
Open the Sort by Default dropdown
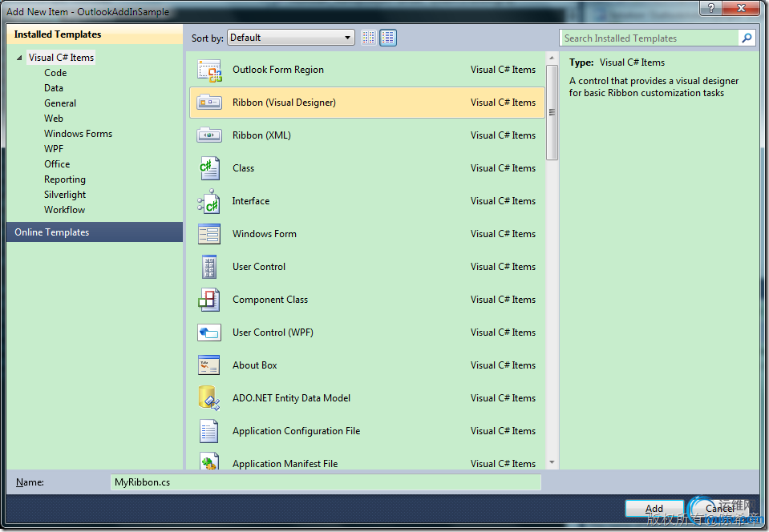pos(291,38)
